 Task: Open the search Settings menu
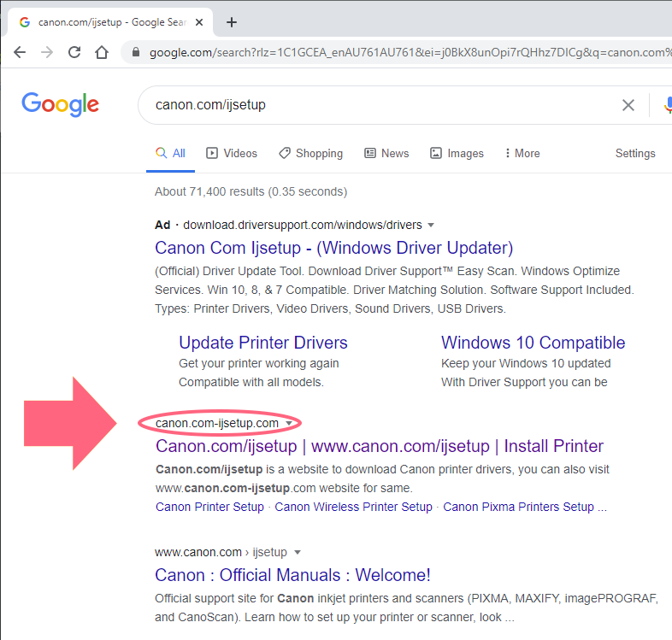635,153
